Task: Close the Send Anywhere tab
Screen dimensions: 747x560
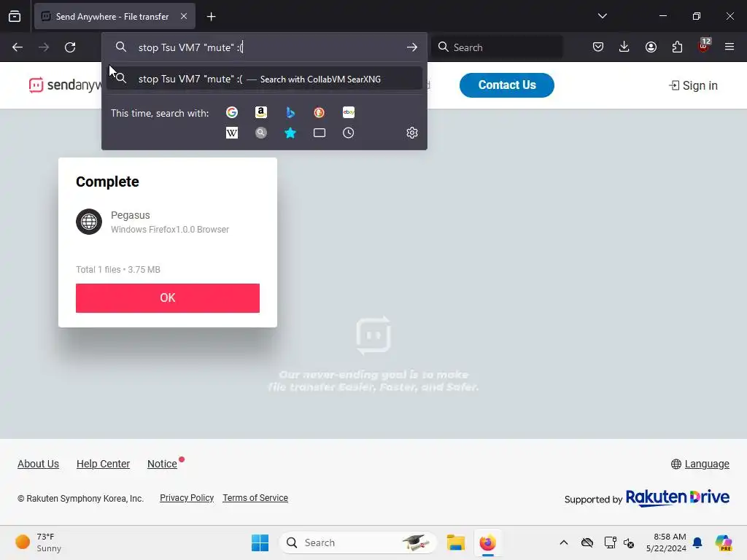Action: click(x=184, y=16)
